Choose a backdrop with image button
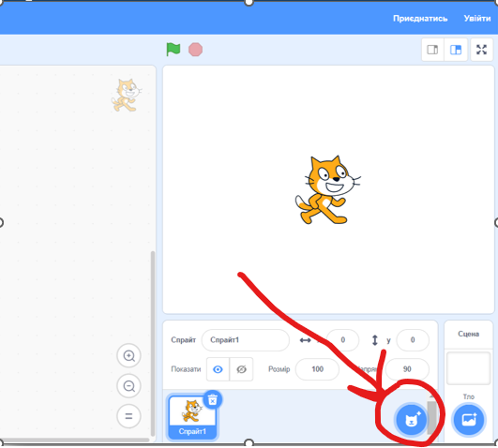This screenshot has height=448, width=498. click(469, 420)
